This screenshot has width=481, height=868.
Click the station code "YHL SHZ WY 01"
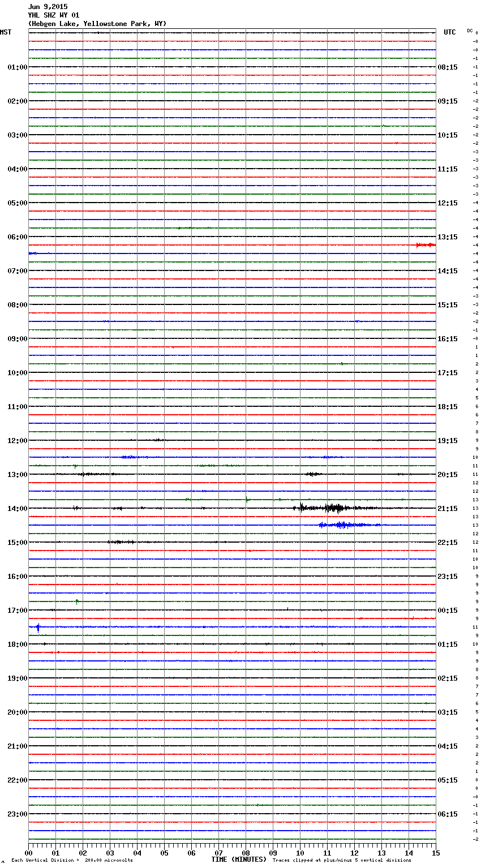[x=54, y=15]
